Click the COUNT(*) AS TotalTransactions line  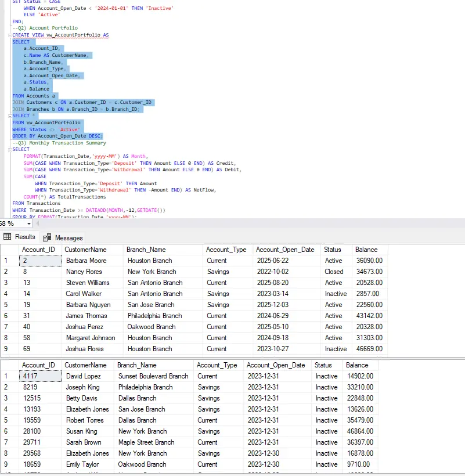pyautogui.click(x=64, y=197)
